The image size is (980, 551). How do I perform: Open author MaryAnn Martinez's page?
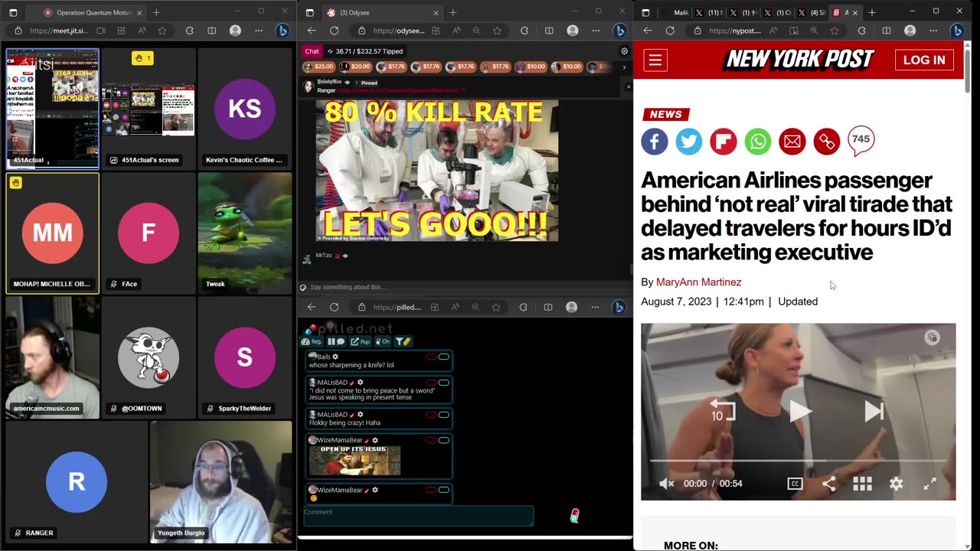698,282
